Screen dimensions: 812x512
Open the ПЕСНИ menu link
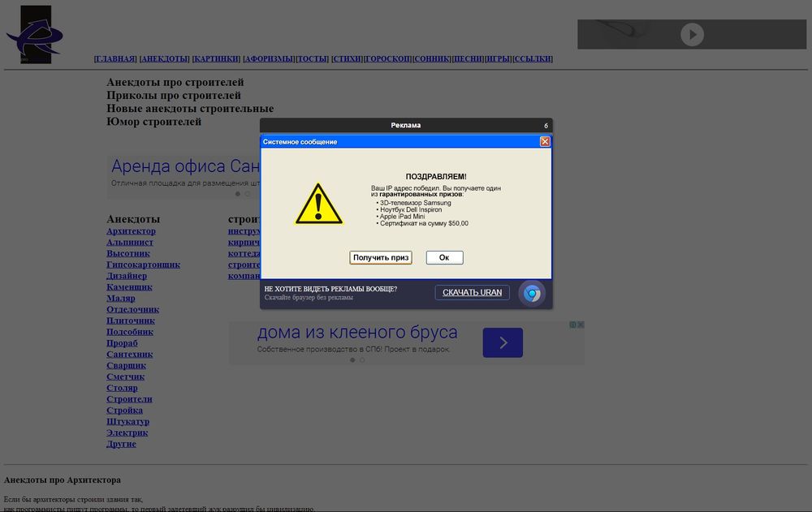pyautogui.click(x=468, y=58)
